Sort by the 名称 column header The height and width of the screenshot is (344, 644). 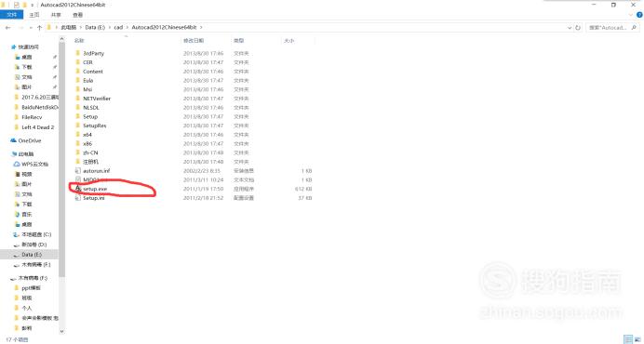tap(79, 41)
